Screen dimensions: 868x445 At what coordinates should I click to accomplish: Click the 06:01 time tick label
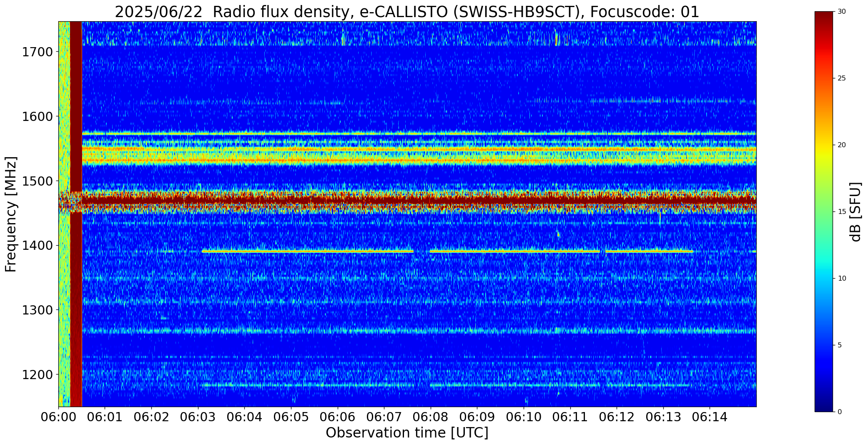coord(105,417)
